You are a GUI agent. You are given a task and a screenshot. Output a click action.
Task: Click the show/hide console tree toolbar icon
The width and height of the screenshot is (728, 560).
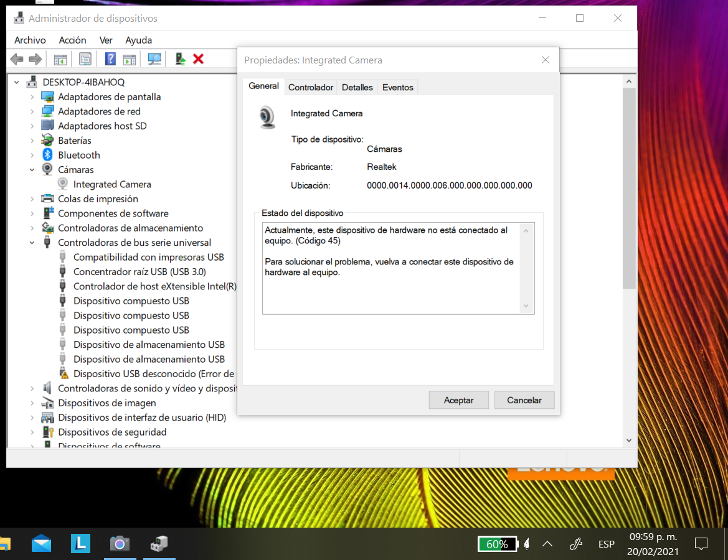point(60,59)
